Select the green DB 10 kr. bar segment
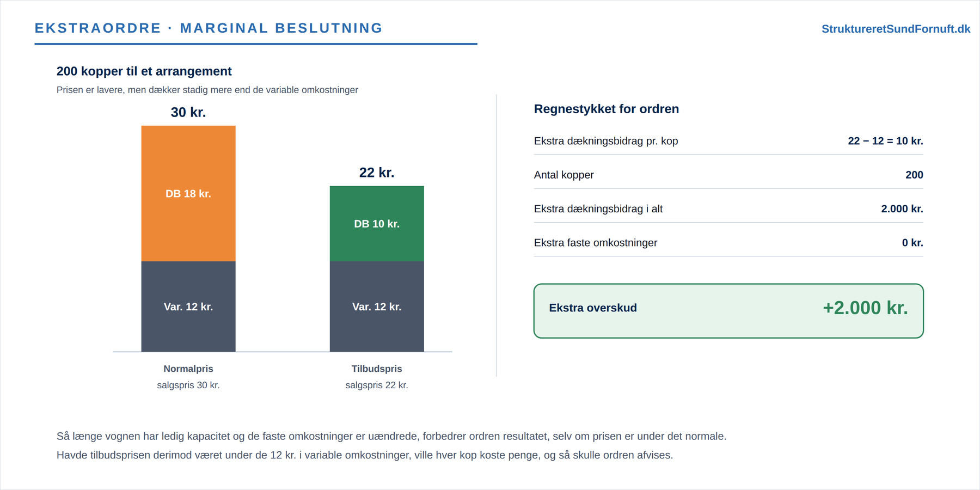Viewport: 980px width, 490px height. click(x=377, y=224)
